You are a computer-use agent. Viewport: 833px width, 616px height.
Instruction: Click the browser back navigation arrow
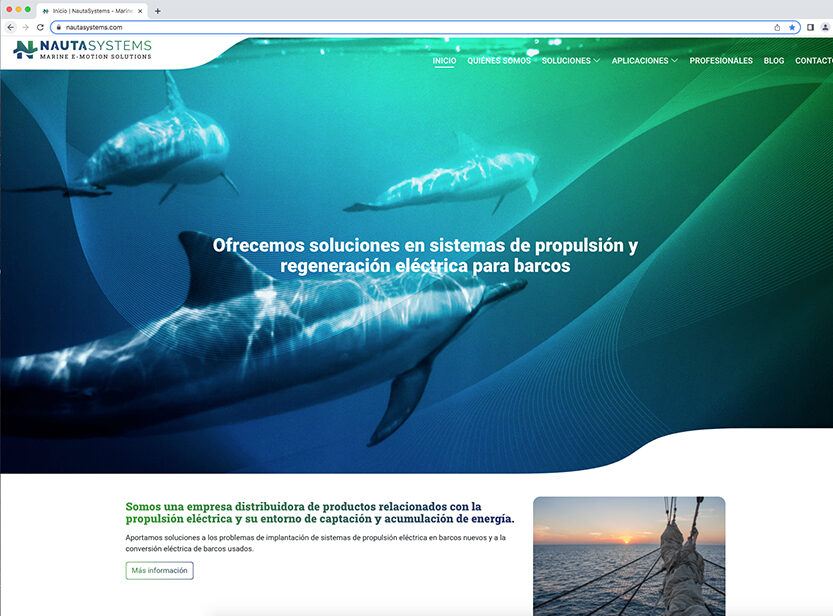coord(12,29)
